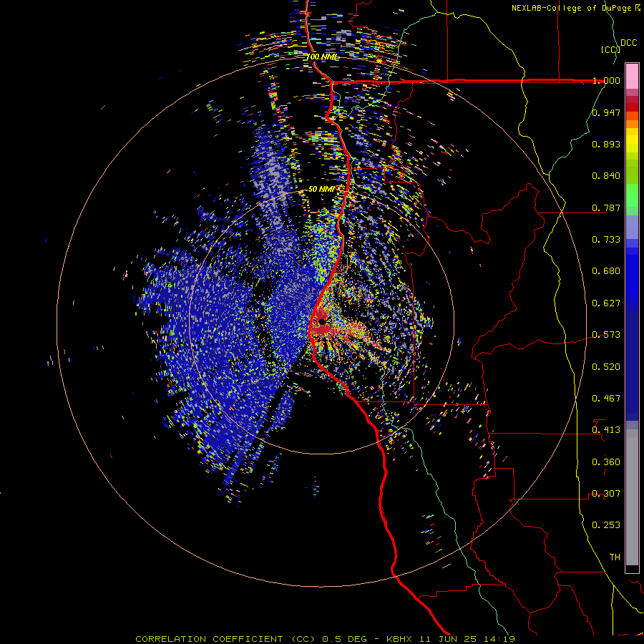Click the 0.680 legend value
The width and height of the screenshot is (644, 644).
[606, 271]
